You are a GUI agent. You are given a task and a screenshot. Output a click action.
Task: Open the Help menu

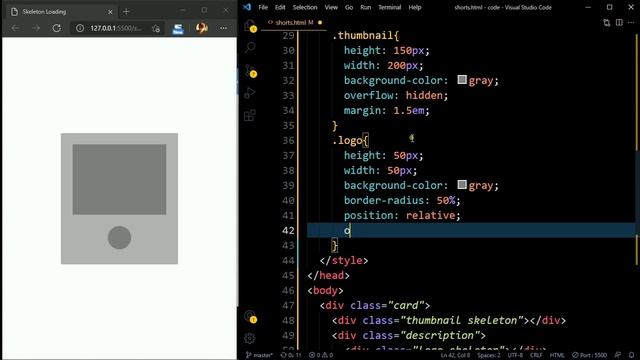pyautogui.click(x=415, y=7)
